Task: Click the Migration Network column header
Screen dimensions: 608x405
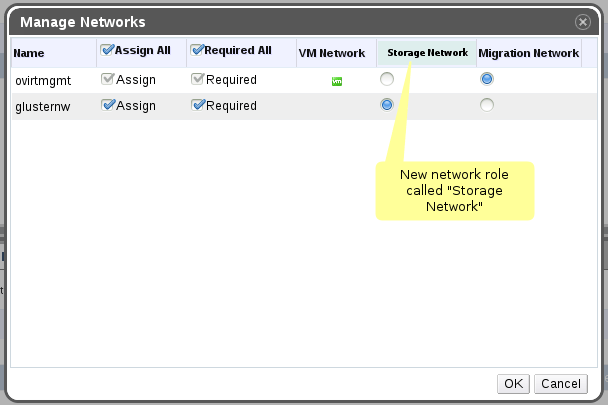Action: point(528,53)
